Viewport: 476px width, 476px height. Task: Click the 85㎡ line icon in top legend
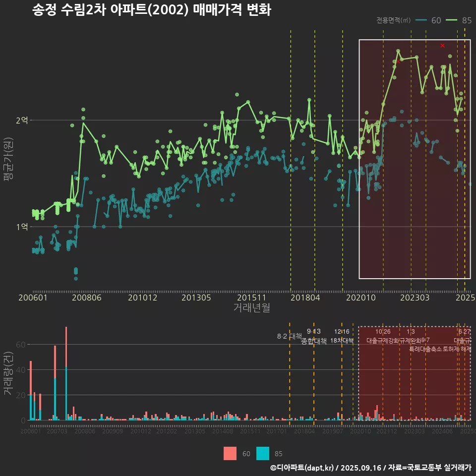point(452,20)
